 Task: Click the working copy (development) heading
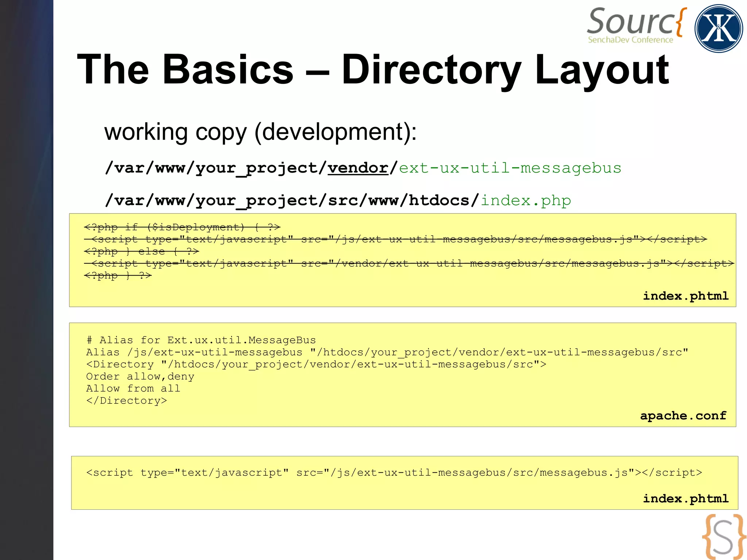260,132
